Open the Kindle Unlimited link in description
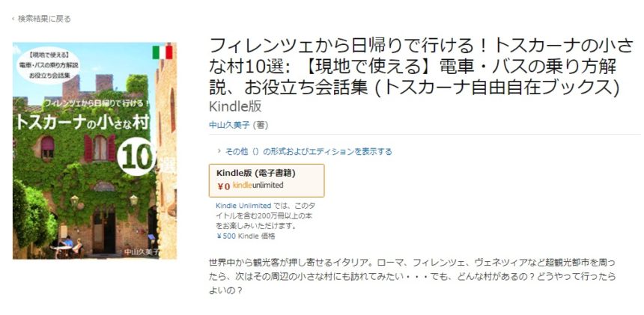 pyautogui.click(x=243, y=206)
